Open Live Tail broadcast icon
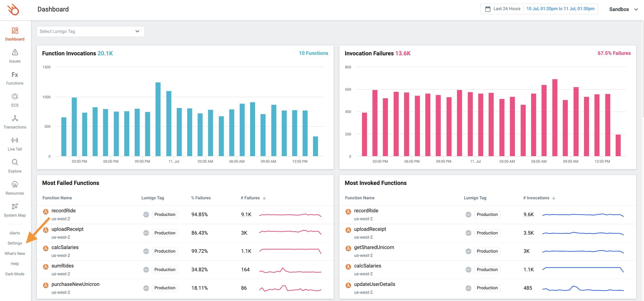The image size is (644, 301). point(15,140)
